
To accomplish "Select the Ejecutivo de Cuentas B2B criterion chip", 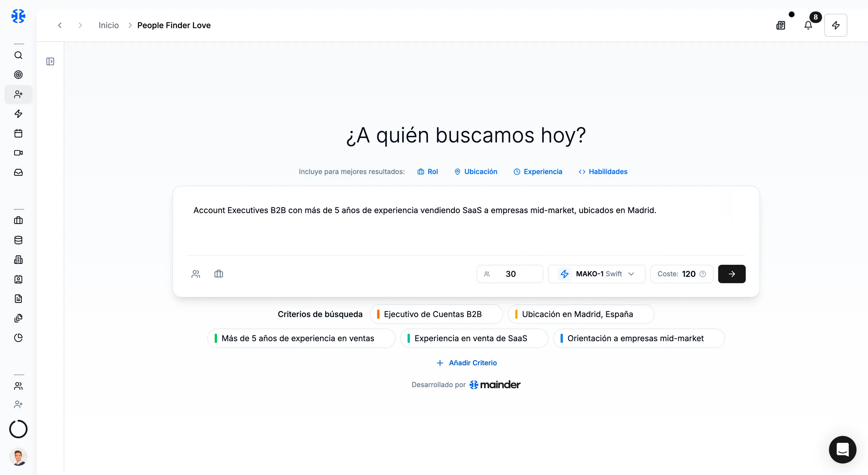I will 436,314.
